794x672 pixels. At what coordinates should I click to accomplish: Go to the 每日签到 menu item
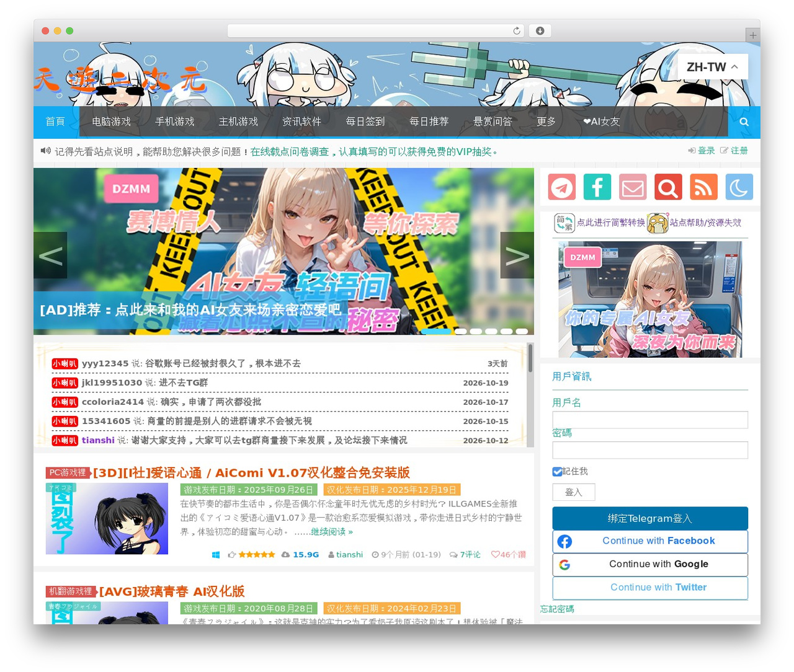coord(365,122)
